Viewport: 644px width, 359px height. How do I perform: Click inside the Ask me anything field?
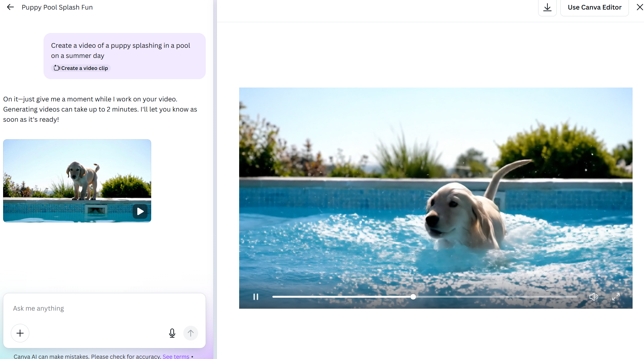(x=93, y=308)
